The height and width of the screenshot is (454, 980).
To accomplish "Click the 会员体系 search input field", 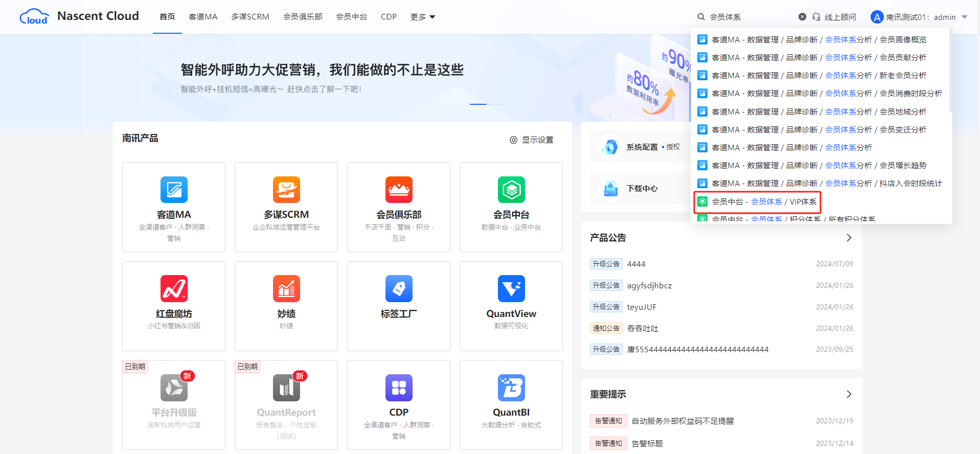I will (751, 17).
